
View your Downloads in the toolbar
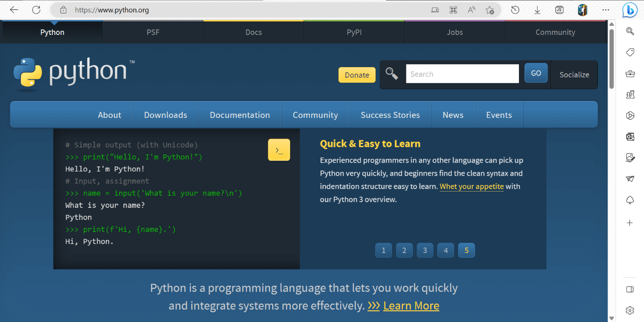[x=537, y=9]
